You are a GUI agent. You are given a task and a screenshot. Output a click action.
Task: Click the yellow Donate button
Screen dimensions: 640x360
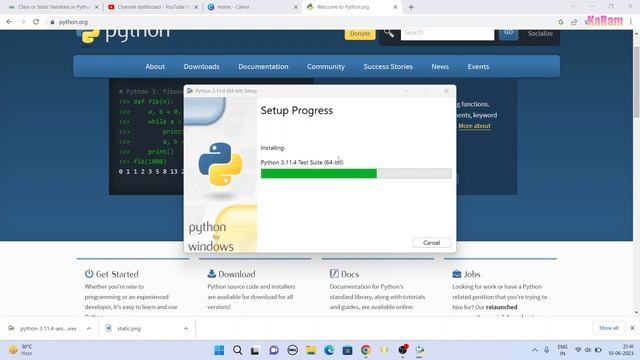pos(360,34)
